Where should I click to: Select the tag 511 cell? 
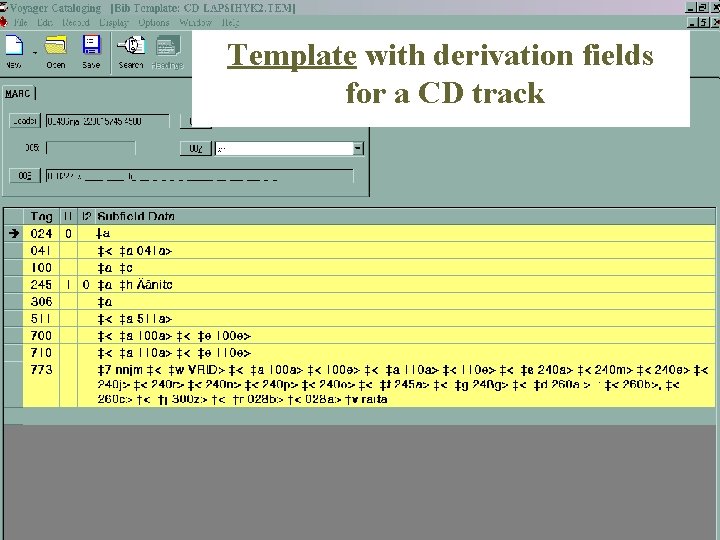[41, 319]
